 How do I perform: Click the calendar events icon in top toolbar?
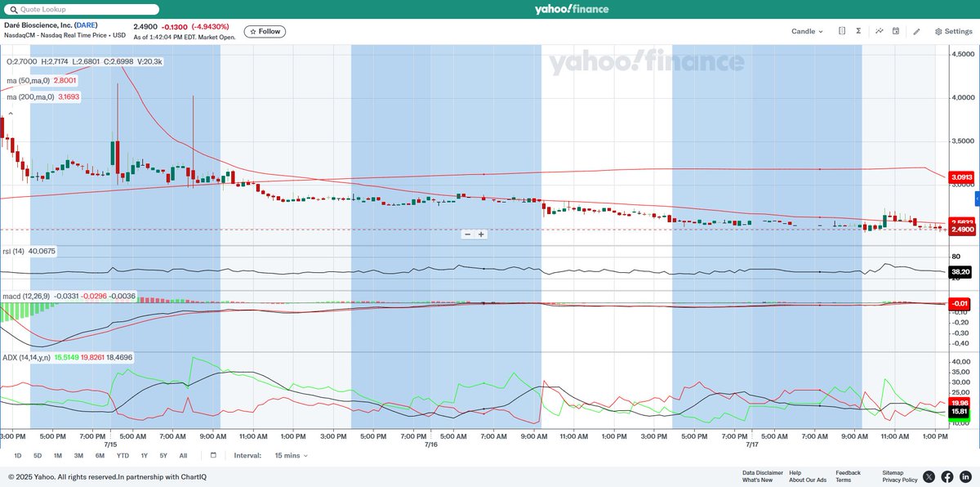[896, 31]
